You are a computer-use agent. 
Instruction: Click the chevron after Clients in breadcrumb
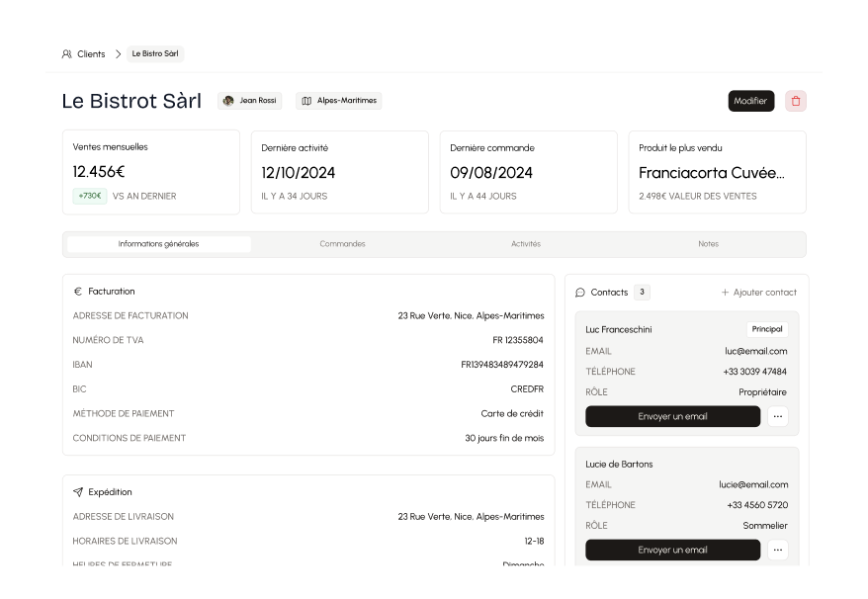click(x=118, y=54)
